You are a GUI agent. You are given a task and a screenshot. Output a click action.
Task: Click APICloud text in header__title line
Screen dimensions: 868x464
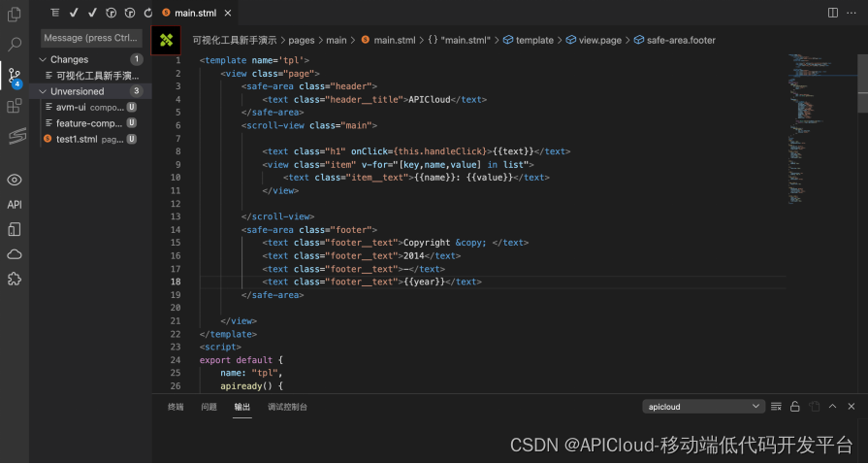(430, 100)
